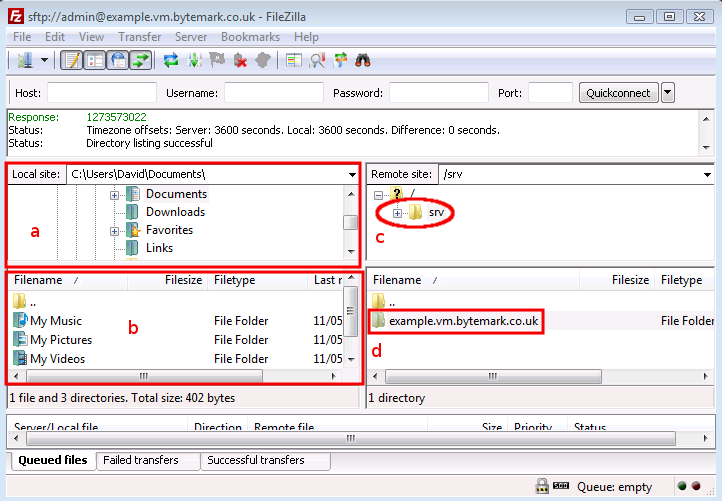
Task: Select Downloads in local tree
Action: pos(175,212)
